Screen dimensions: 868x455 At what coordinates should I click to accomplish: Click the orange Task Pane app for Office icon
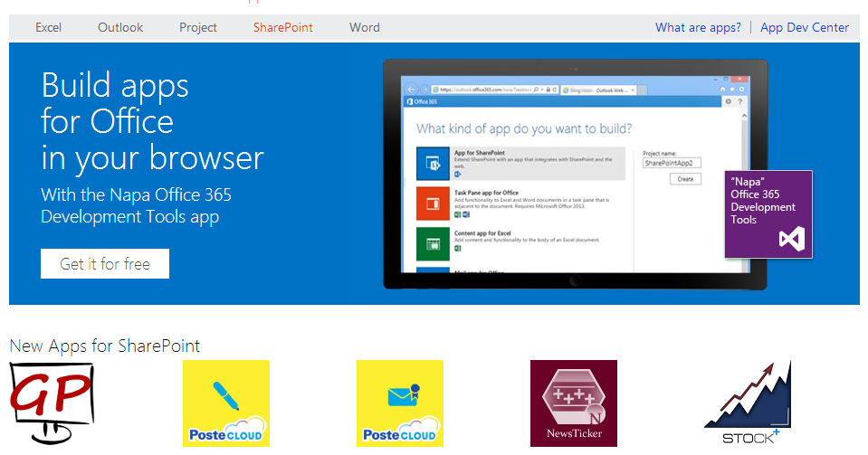click(x=433, y=204)
